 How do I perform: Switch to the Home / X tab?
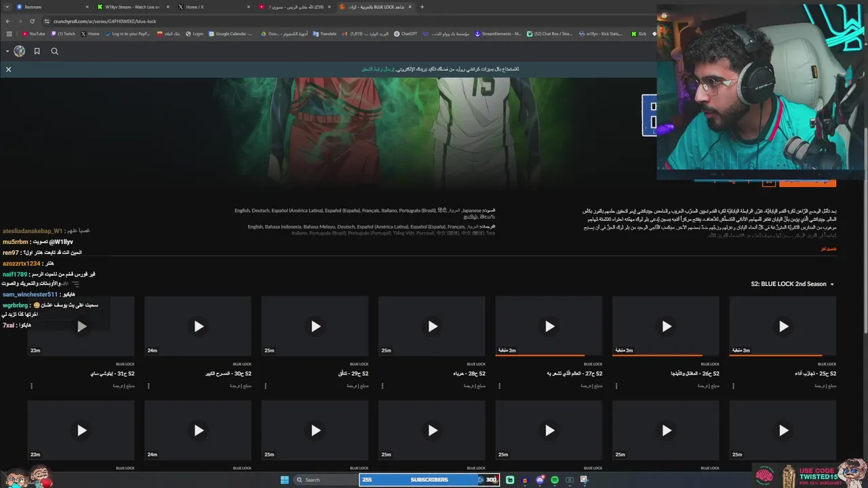214,7
